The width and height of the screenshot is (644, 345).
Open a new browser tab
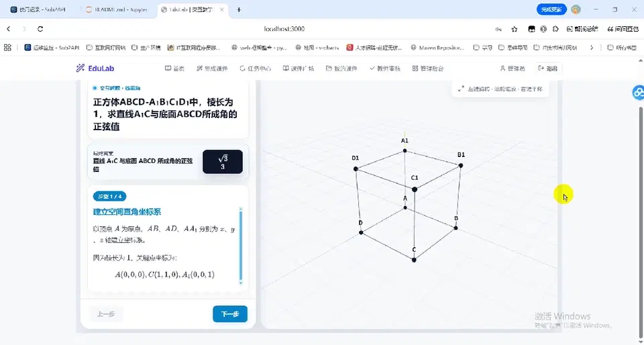point(239,9)
